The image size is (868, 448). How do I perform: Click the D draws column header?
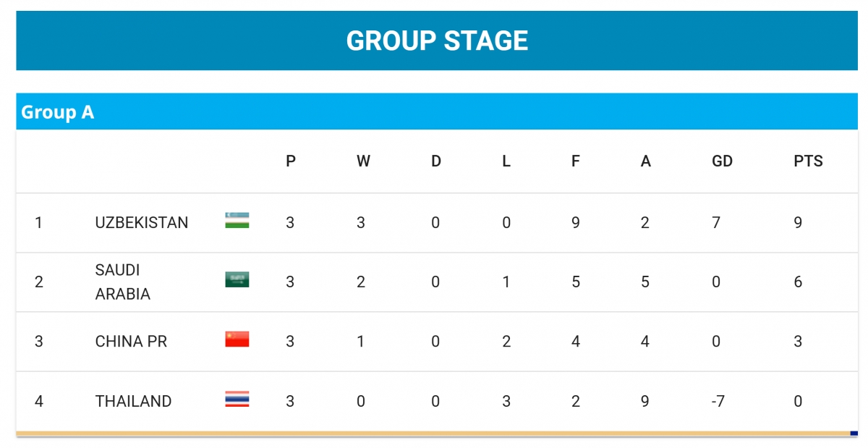point(436,161)
